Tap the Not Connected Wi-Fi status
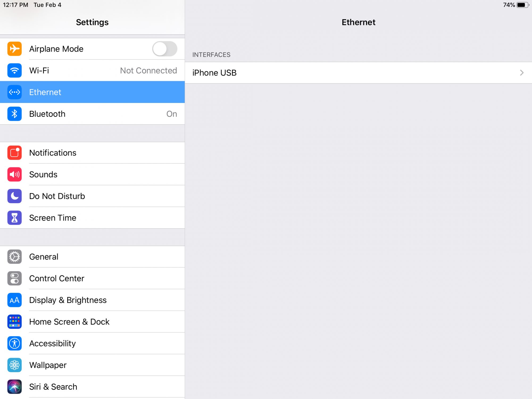Image resolution: width=532 pixels, height=399 pixels. tap(148, 70)
